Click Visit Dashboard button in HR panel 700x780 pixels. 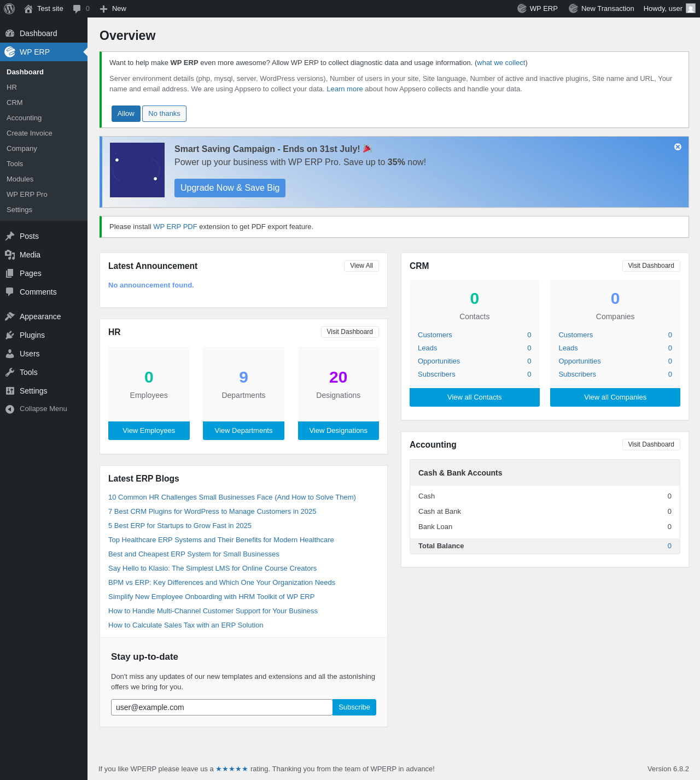click(350, 332)
